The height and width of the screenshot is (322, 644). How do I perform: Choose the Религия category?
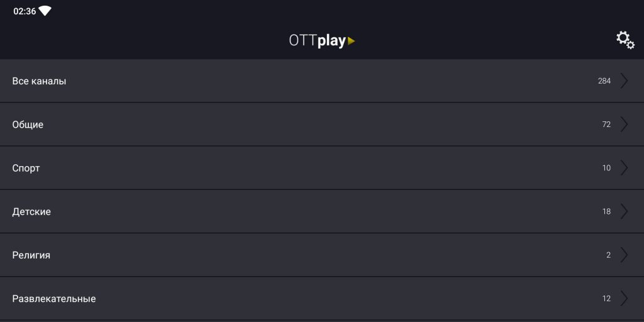tap(322, 255)
